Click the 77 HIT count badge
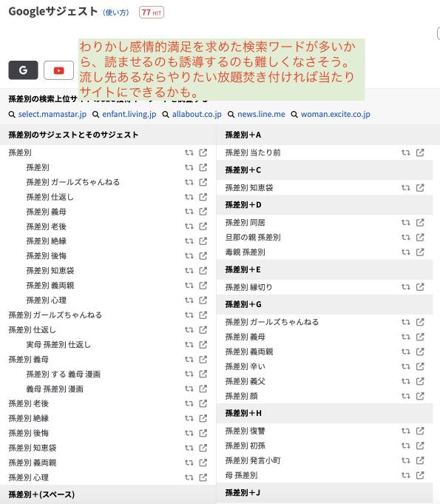 152,13
